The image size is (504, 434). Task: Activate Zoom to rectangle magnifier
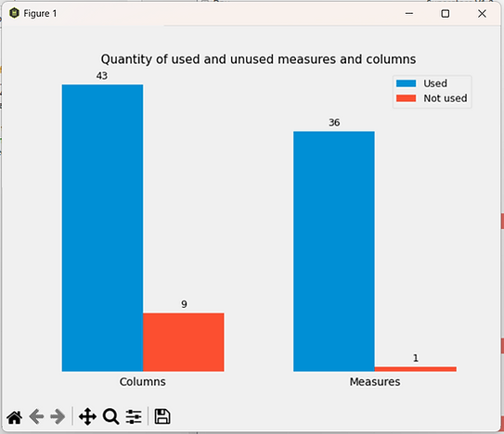[111, 416]
